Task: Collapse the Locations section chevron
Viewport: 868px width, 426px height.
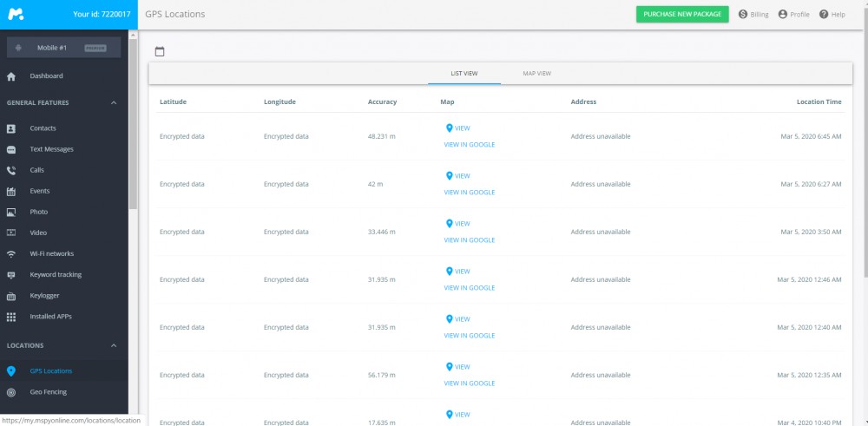Action: click(114, 345)
